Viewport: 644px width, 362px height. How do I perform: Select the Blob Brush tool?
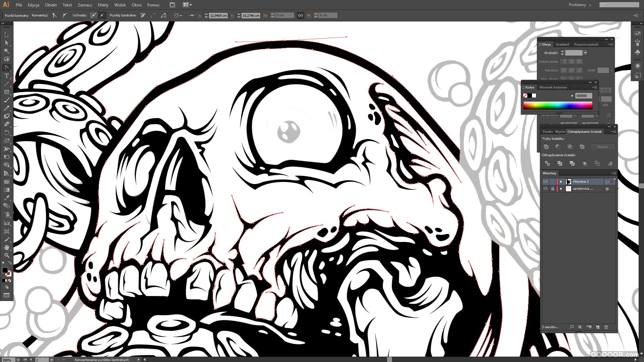click(6, 116)
